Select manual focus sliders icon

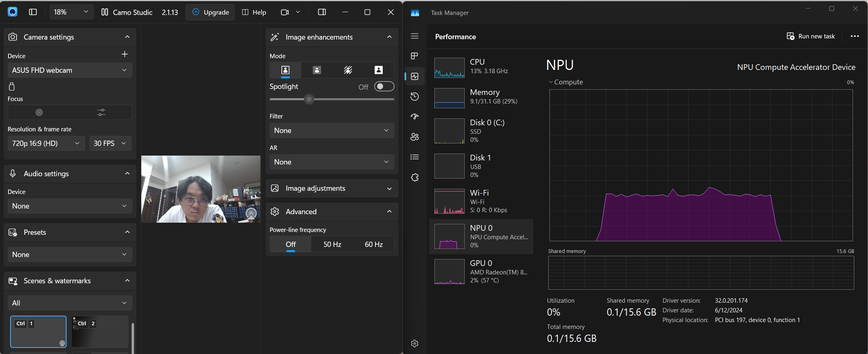(x=101, y=112)
